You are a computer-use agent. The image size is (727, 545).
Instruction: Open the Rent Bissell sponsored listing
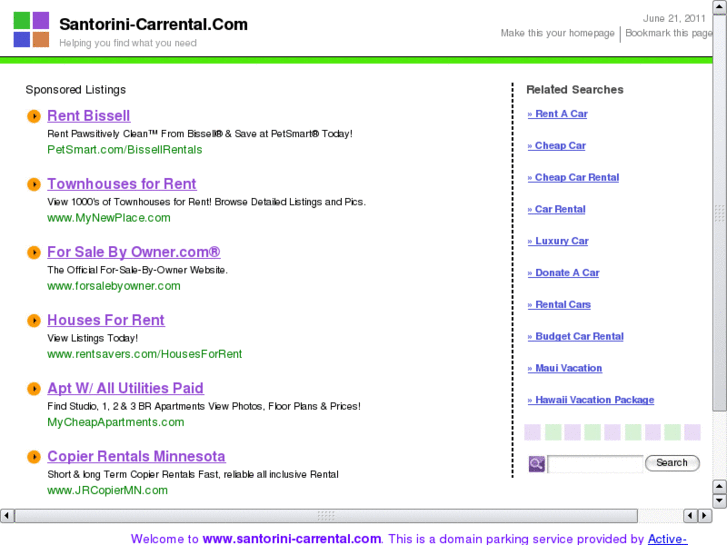pos(89,115)
